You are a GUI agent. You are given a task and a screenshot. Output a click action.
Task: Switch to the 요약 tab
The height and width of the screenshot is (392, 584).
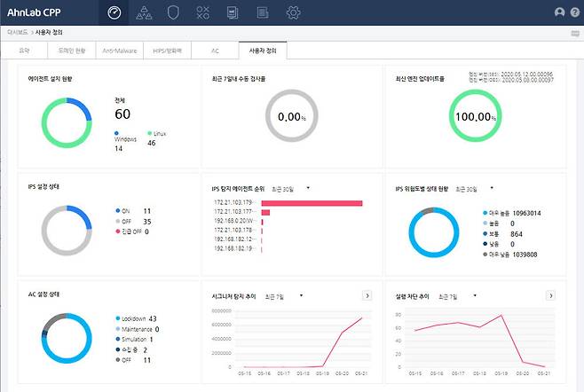(24, 51)
